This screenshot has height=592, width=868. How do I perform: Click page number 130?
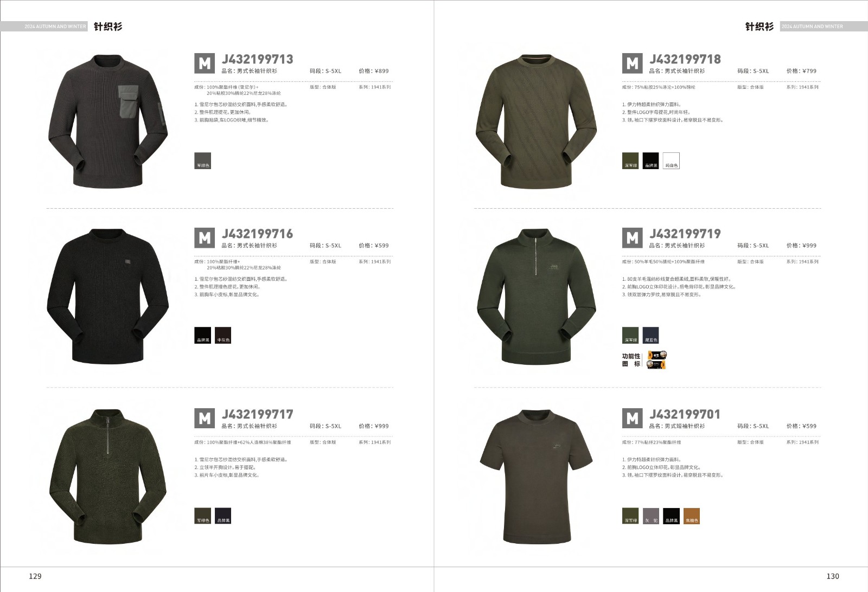(x=833, y=576)
